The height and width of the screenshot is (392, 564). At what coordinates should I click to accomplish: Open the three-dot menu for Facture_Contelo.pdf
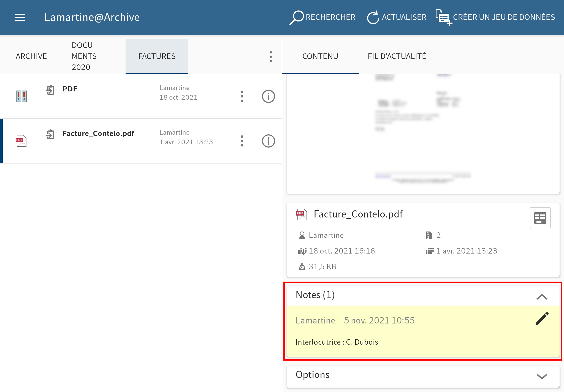(x=242, y=141)
